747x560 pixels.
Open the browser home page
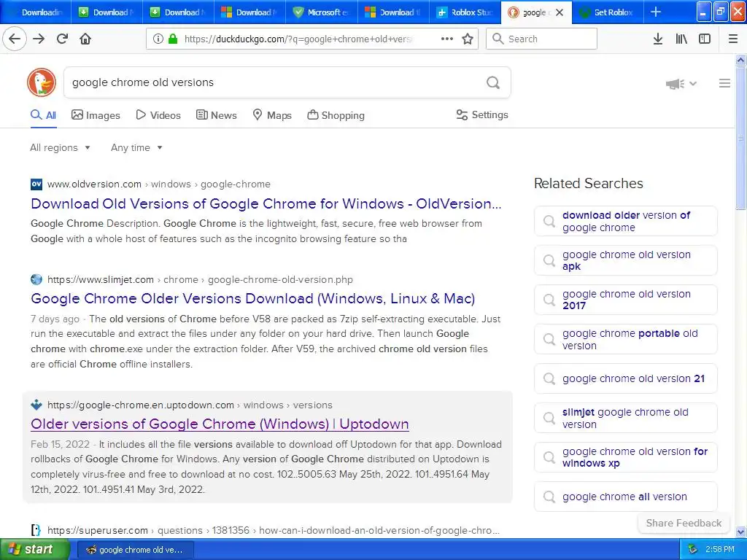(x=85, y=39)
